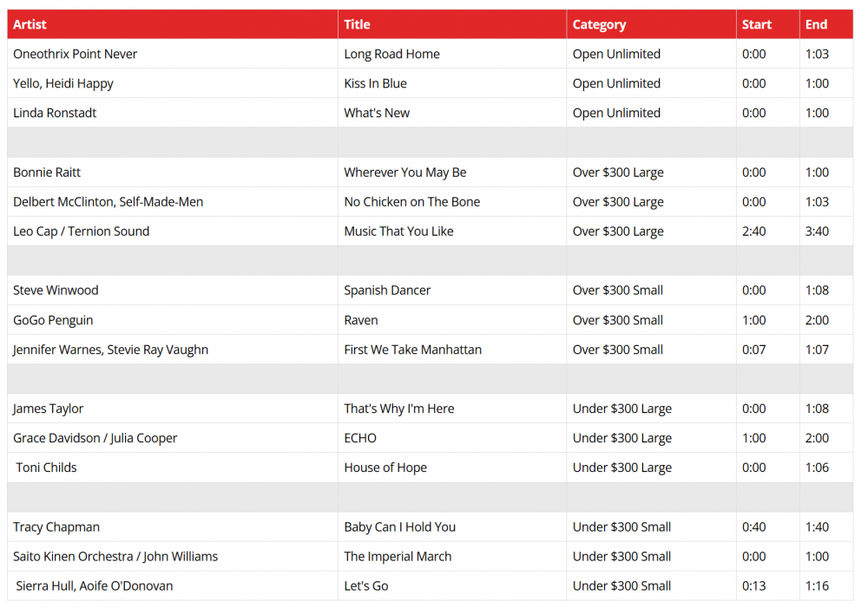Select the James Taylor artist cell
The width and height of the screenshot is (868, 608).
(x=49, y=409)
